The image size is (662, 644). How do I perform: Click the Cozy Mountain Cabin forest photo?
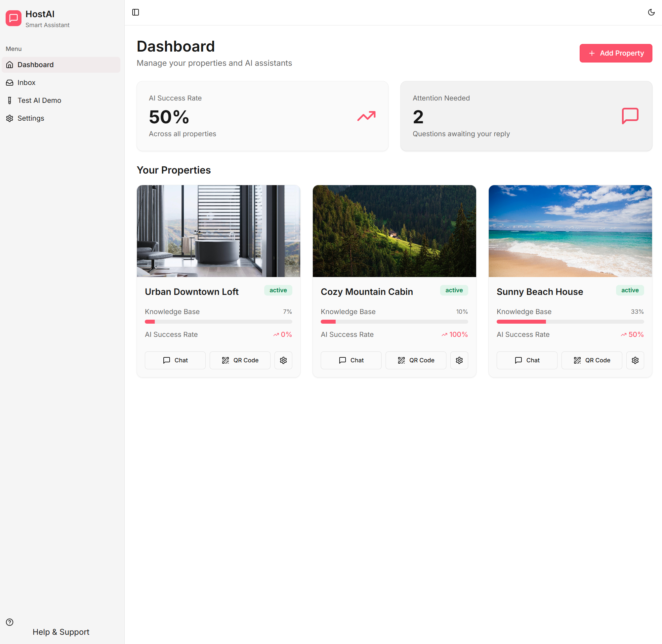[394, 231]
